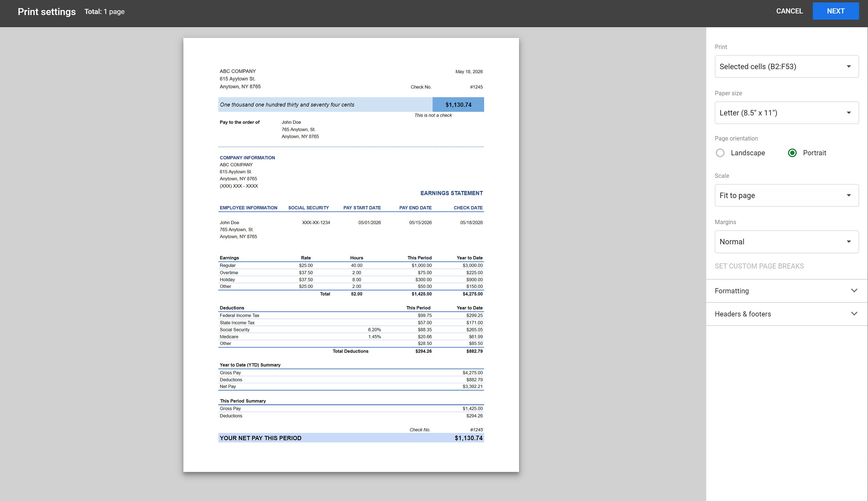Viewport: 868px width, 501px height.
Task: Click the dropdown arrow beside Letter paper size
Action: tap(849, 112)
